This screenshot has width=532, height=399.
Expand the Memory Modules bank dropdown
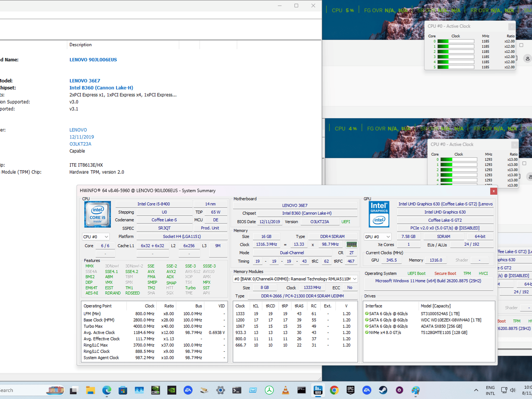click(295, 279)
